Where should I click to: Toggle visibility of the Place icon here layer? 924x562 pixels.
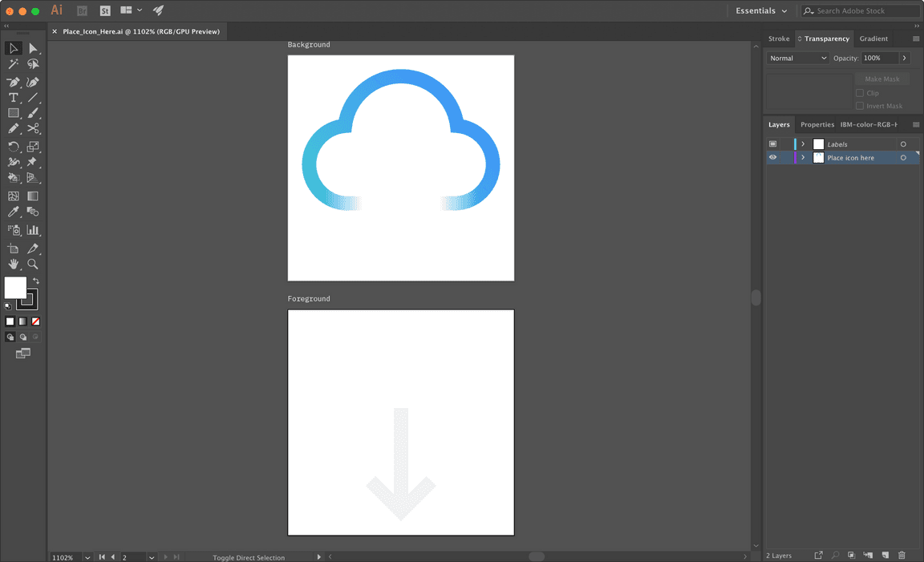(x=772, y=157)
